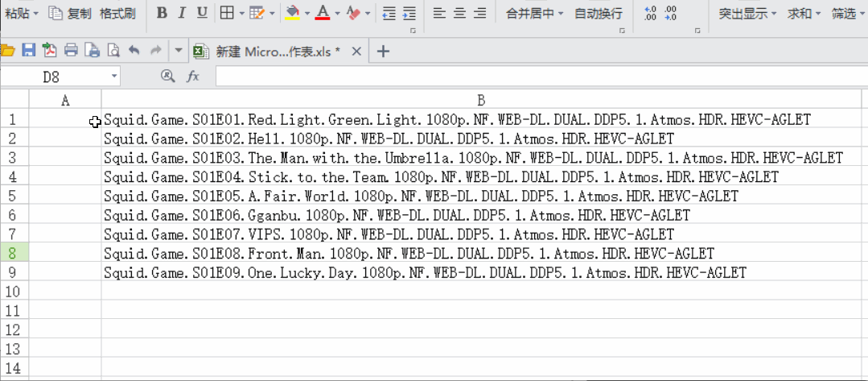The height and width of the screenshot is (381, 868).
Task: Toggle italic formatting
Action: [x=183, y=14]
